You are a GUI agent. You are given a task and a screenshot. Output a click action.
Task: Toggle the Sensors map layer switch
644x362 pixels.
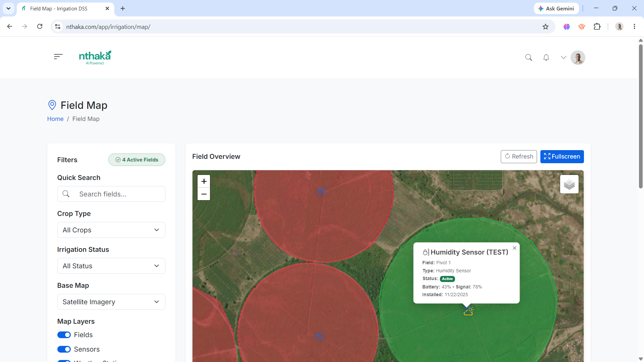[64, 349]
